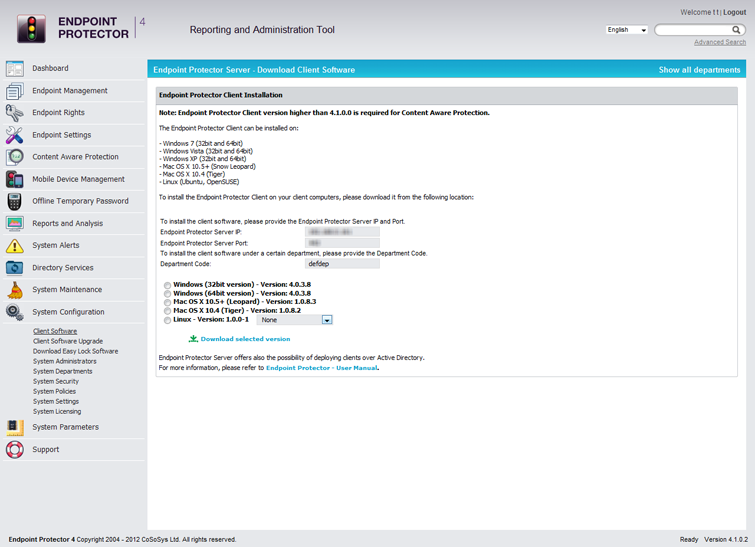Open Endpoint Settings menu item

click(x=62, y=135)
